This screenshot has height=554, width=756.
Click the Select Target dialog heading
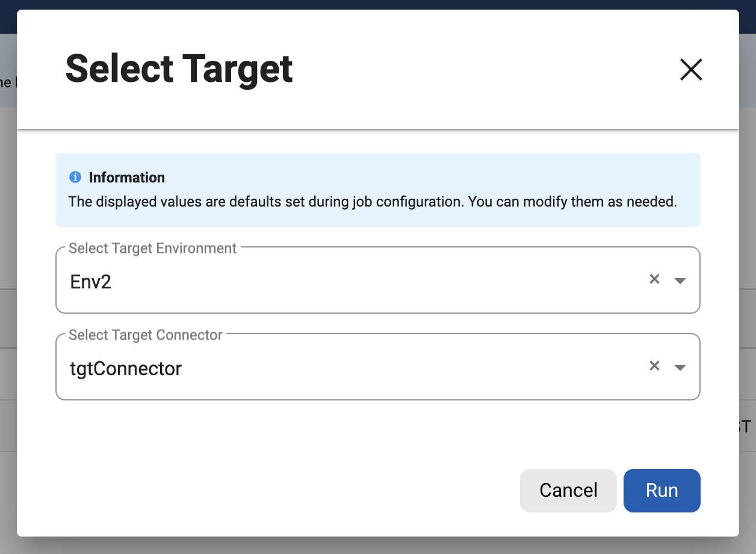point(179,69)
